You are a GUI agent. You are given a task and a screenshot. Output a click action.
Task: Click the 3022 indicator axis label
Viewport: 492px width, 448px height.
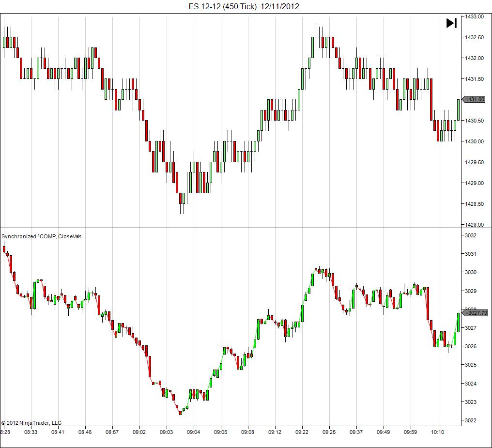click(470, 420)
